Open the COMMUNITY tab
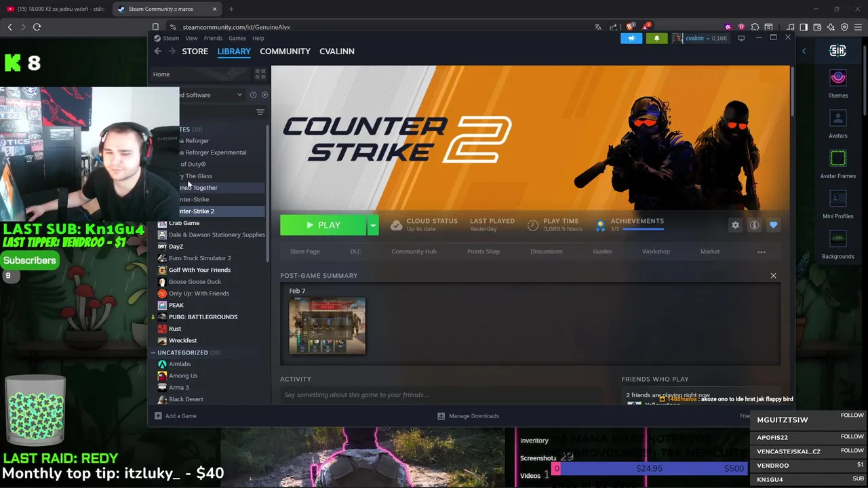Image resolution: width=868 pixels, height=488 pixels. pos(285,52)
